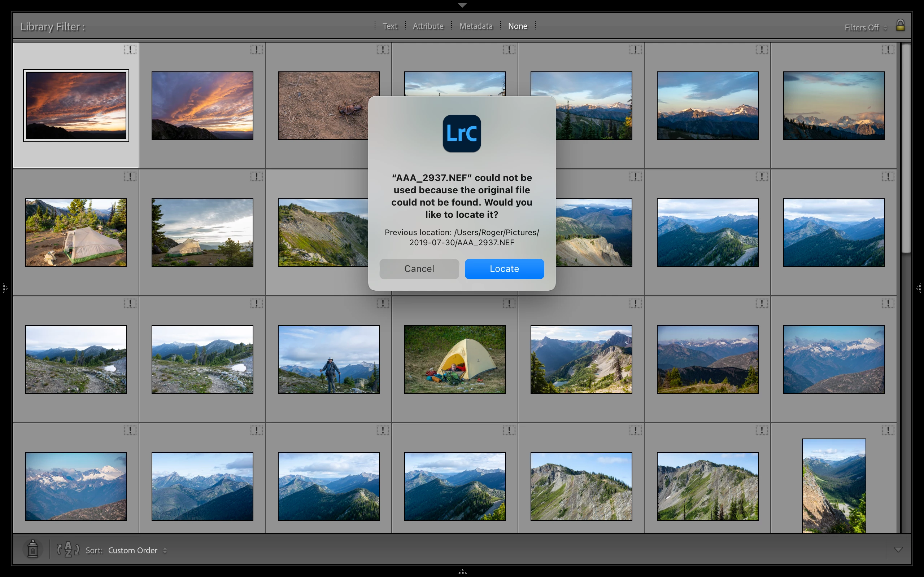Viewport: 924px width, 577px height.
Task: Toggle the A-Z sort direction icon
Action: [68, 550]
